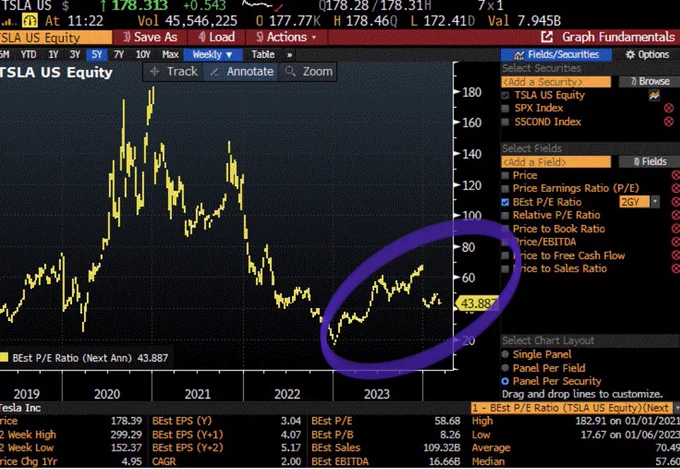Open the Actions dropdown menu

tap(286, 37)
